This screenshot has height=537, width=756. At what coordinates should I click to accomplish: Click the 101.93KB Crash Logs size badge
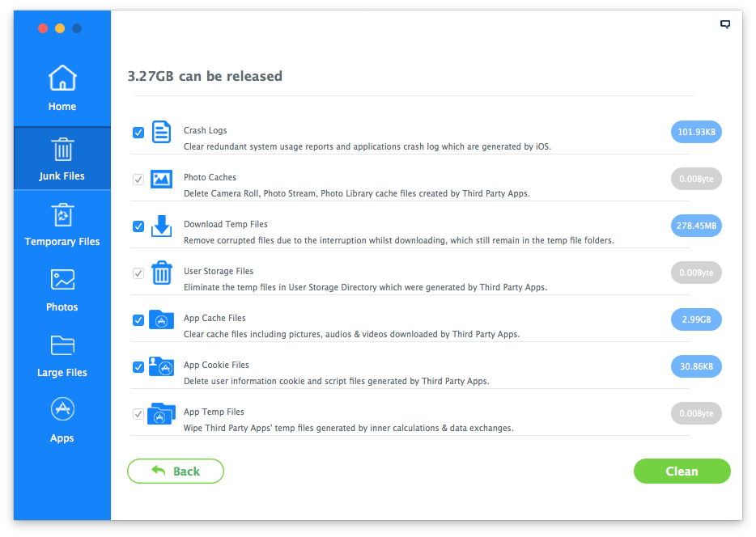696,132
